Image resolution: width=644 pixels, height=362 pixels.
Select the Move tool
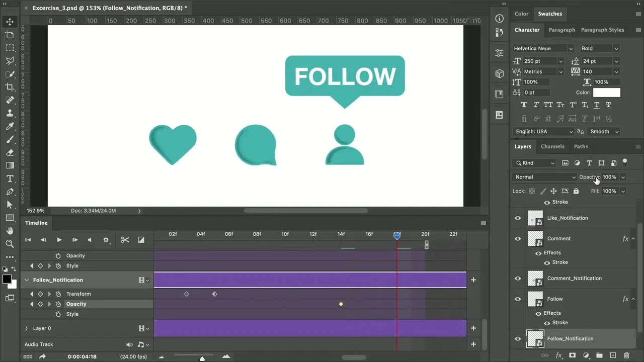(x=10, y=22)
